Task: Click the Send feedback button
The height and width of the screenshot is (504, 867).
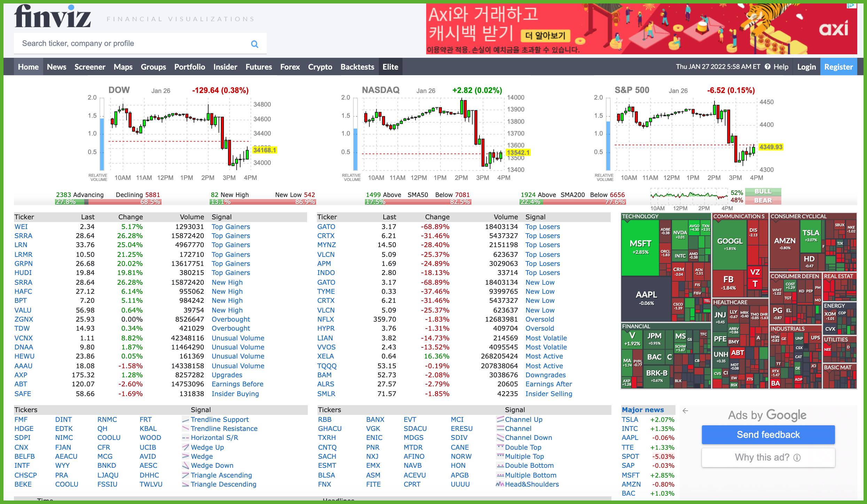Action: click(x=768, y=435)
